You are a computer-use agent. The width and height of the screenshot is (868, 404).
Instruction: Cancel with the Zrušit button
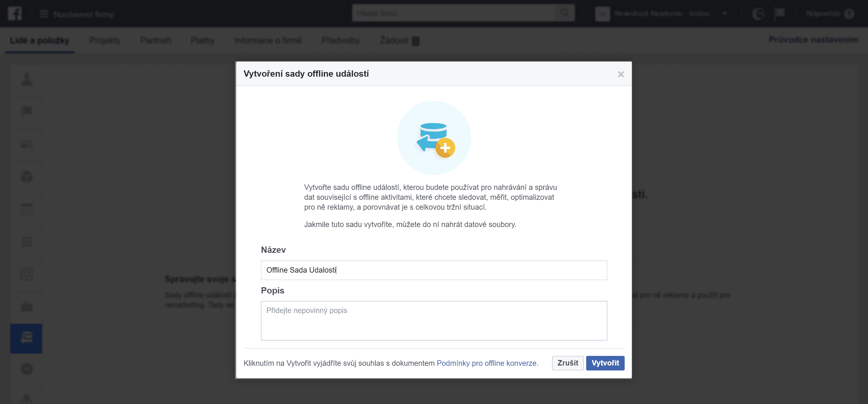point(567,363)
